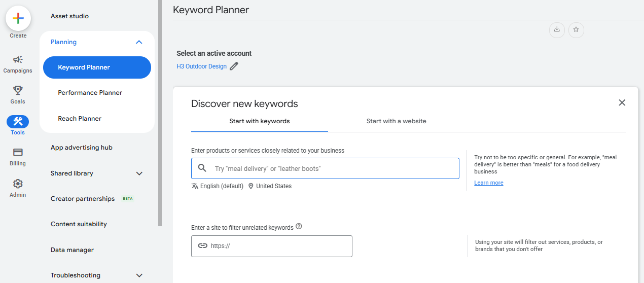
Task: Open App advertising hub
Action: [82, 148]
